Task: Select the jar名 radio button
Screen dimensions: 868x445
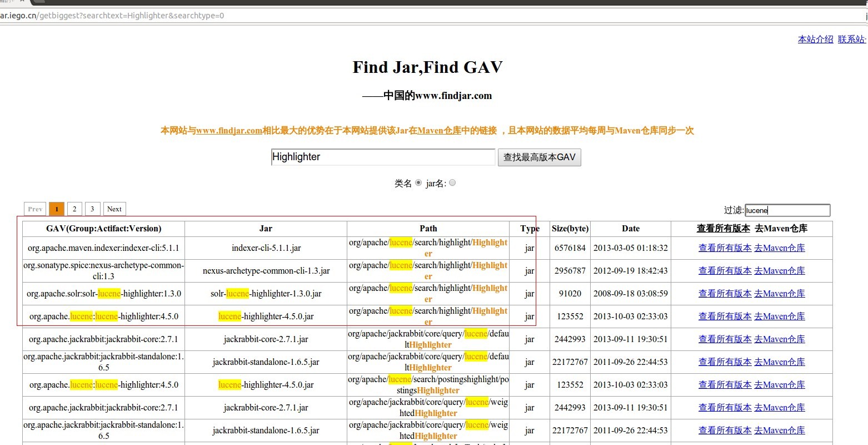Action: coord(452,182)
